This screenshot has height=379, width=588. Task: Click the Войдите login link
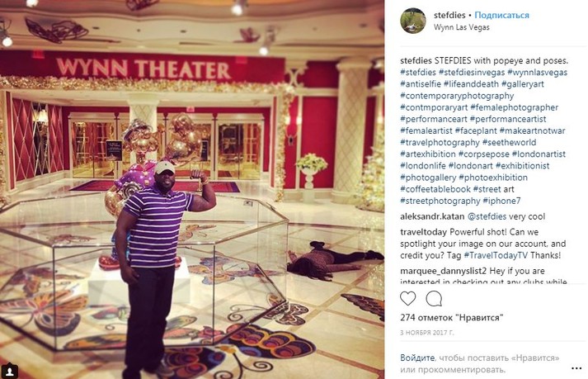(x=417, y=358)
